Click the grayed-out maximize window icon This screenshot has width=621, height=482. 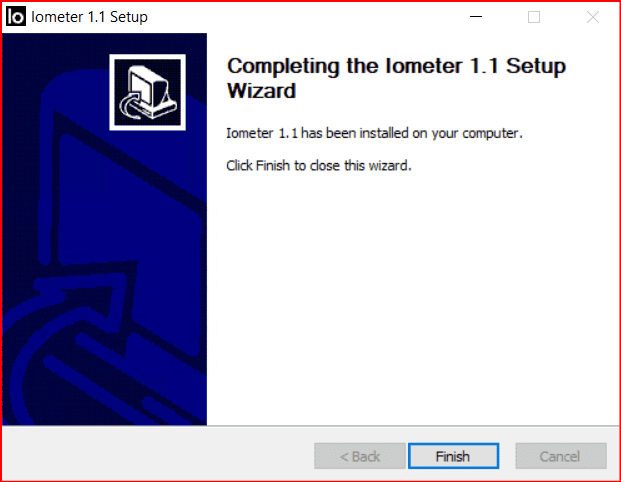point(533,17)
